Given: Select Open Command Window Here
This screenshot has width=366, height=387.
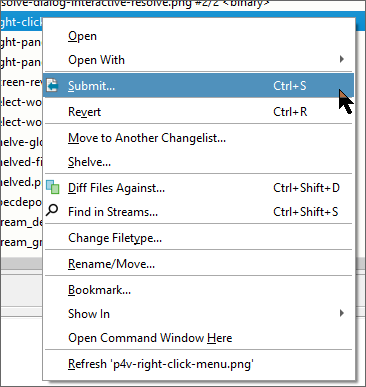Looking at the screenshot, I should (198, 338).
